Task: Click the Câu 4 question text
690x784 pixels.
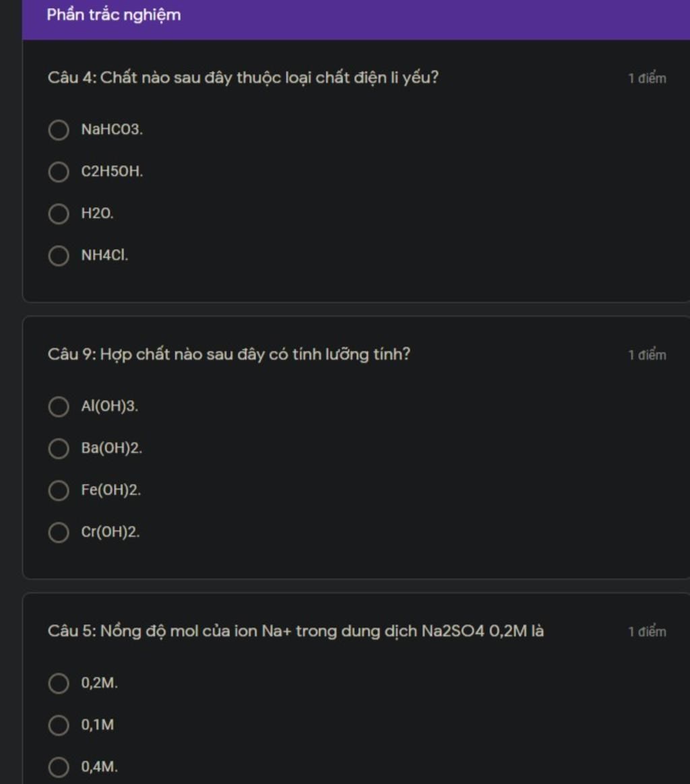Action: click(x=243, y=77)
